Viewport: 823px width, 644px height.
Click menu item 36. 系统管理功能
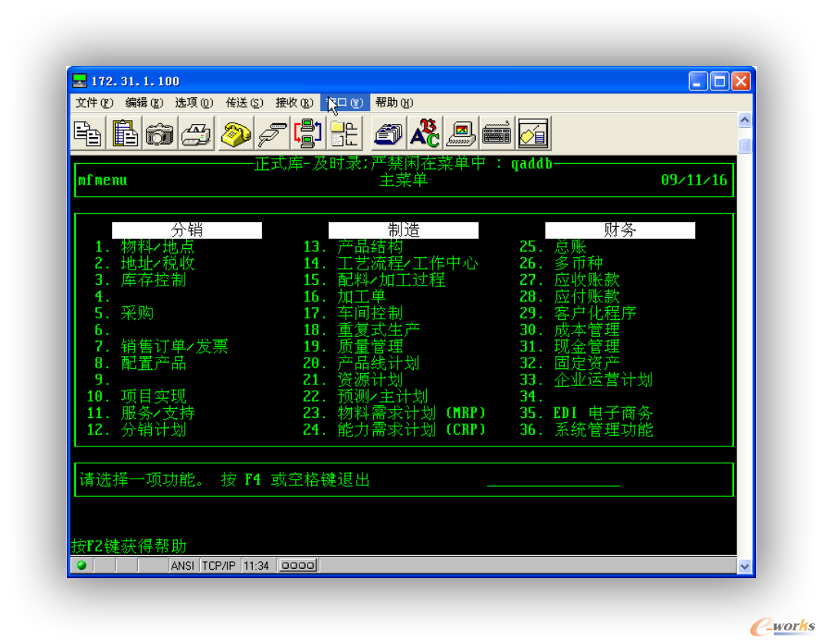click(586, 430)
